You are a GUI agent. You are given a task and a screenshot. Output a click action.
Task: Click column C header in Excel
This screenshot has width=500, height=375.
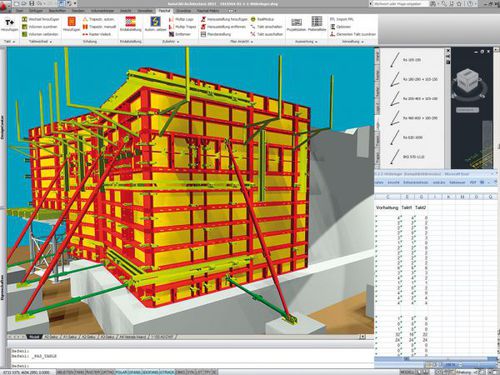388,197
